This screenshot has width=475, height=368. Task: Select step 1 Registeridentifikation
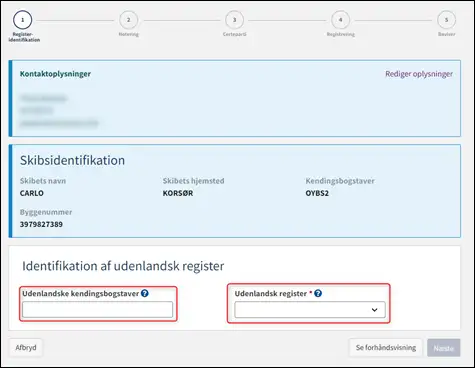(23, 20)
